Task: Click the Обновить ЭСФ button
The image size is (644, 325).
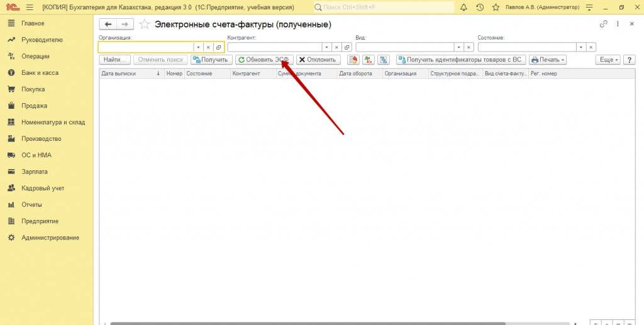Action: point(264,60)
